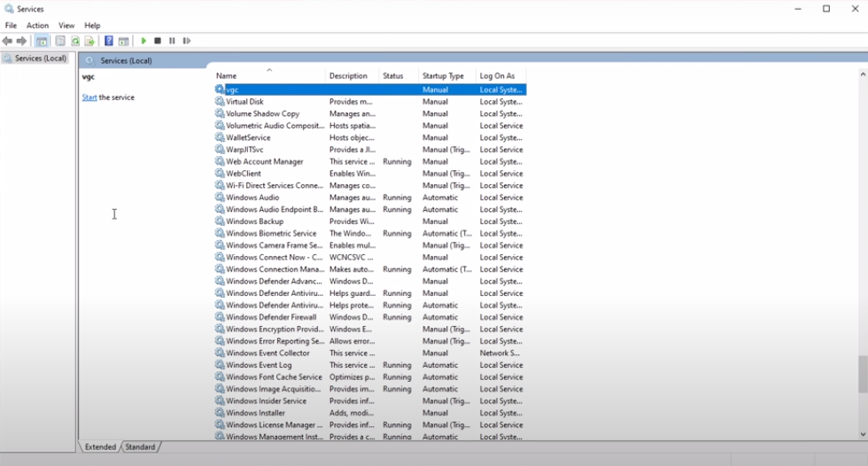The height and width of the screenshot is (466, 868).
Task: Click the Forward arrow in toolbar
Action: point(21,41)
